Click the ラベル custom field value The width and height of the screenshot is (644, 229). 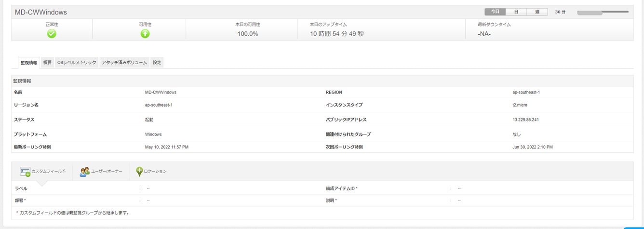click(148, 189)
